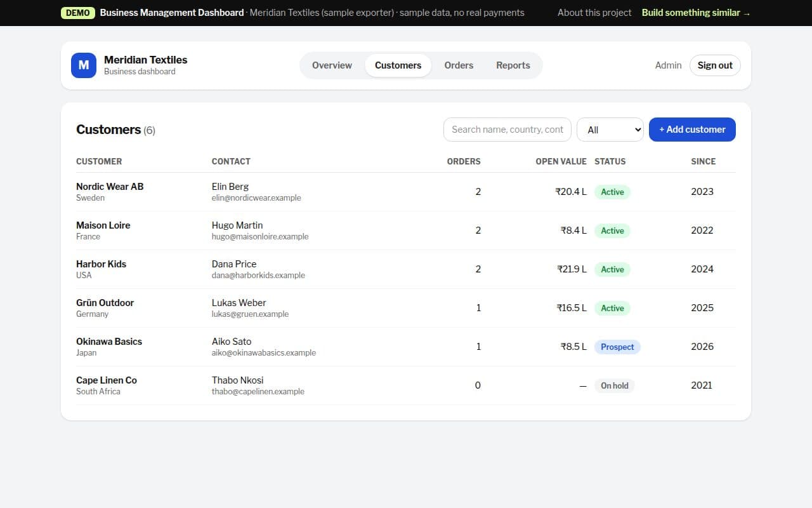Click the Admin user label
The image size is (812, 508).
tap(668, 65)
